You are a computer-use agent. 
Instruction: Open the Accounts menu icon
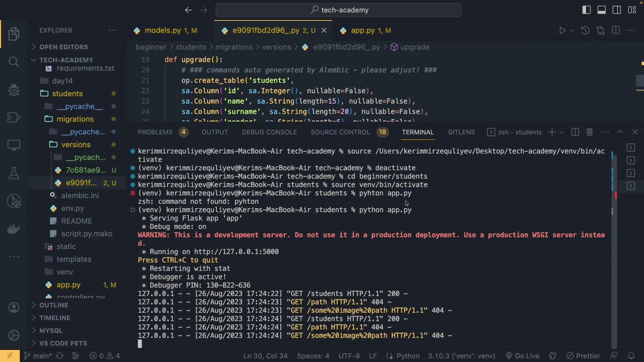[x=14, y=307]
